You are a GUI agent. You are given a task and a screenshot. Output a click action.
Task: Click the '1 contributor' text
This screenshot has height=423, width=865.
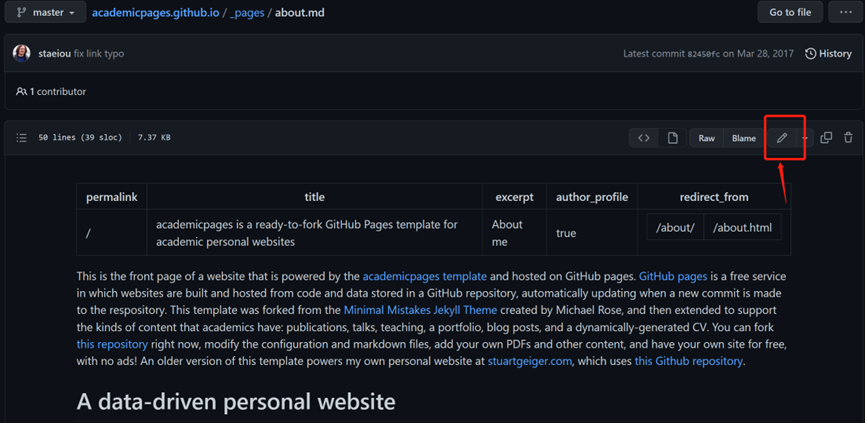(x=58, y=92)
